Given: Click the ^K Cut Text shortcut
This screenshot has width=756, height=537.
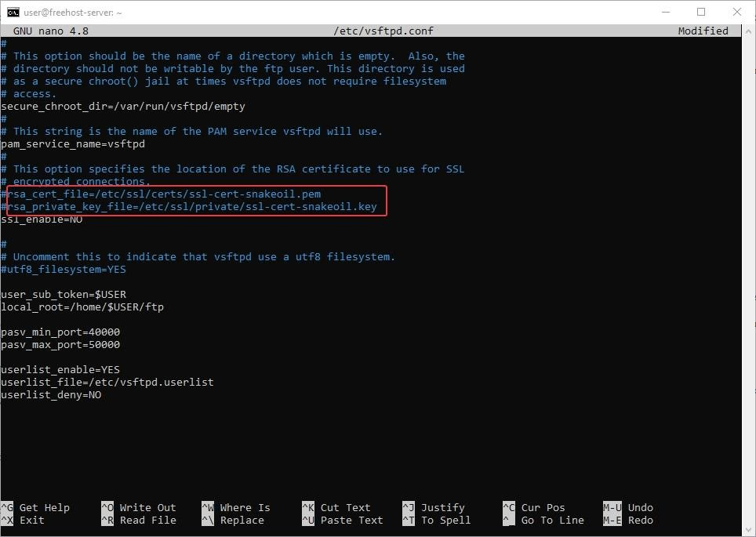Looking at the screenshot, I should 336,507.
